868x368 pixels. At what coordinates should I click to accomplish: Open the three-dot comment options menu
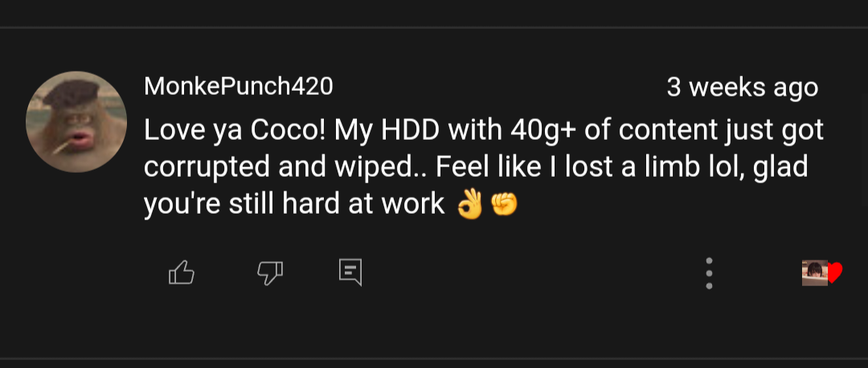pyautogui.click(x=708, y=273)
